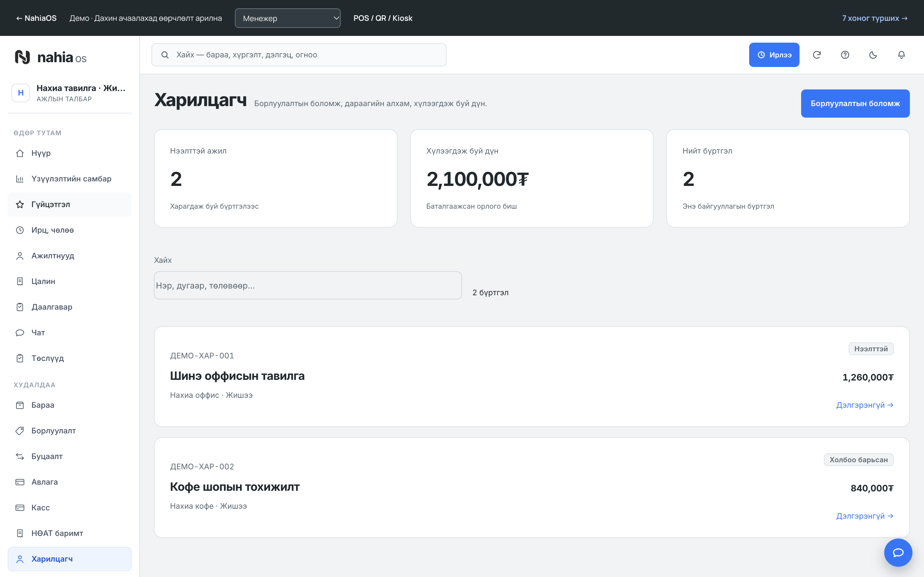The image size is (924, 577).
Task: Select Гүйцэтгэл star sidebar item
Action: (70, 205)
